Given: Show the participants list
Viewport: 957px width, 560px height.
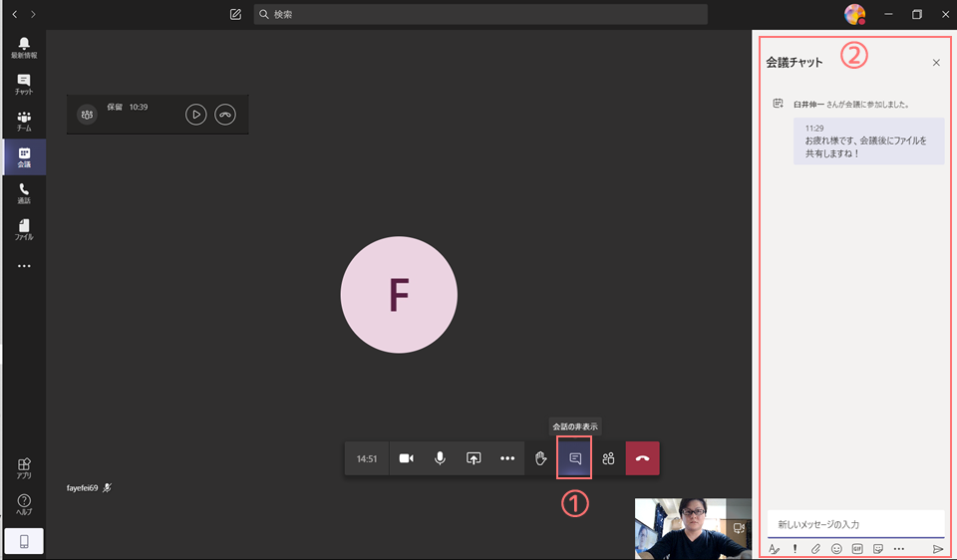Looking at the screenshot, I should (608, 458).
